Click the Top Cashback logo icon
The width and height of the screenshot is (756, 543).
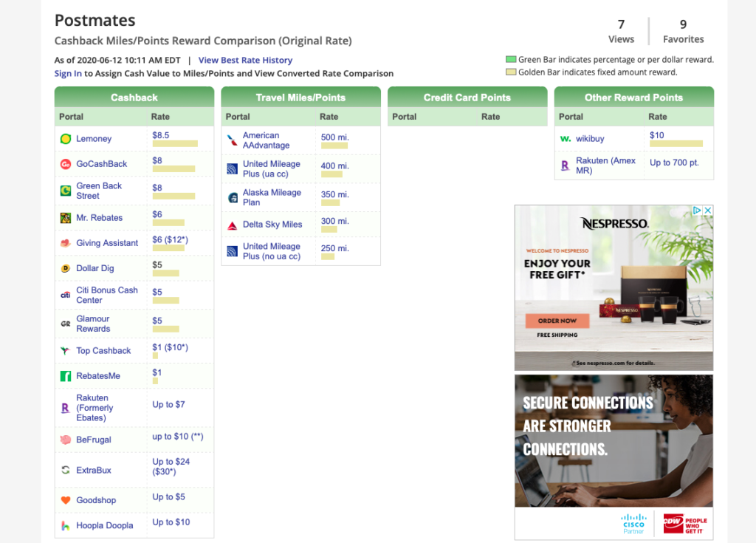66,351
